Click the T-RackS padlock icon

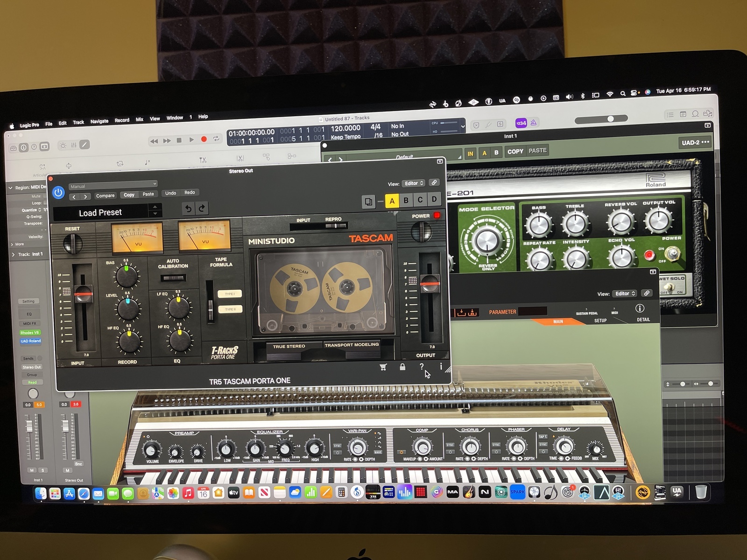pos(402,367)
